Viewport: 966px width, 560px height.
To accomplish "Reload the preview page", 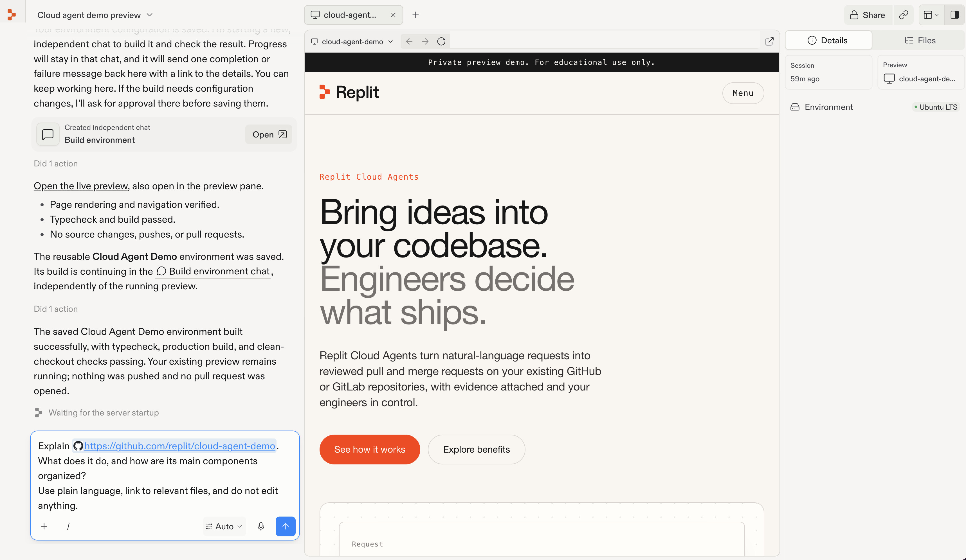I will click(441, 41).
